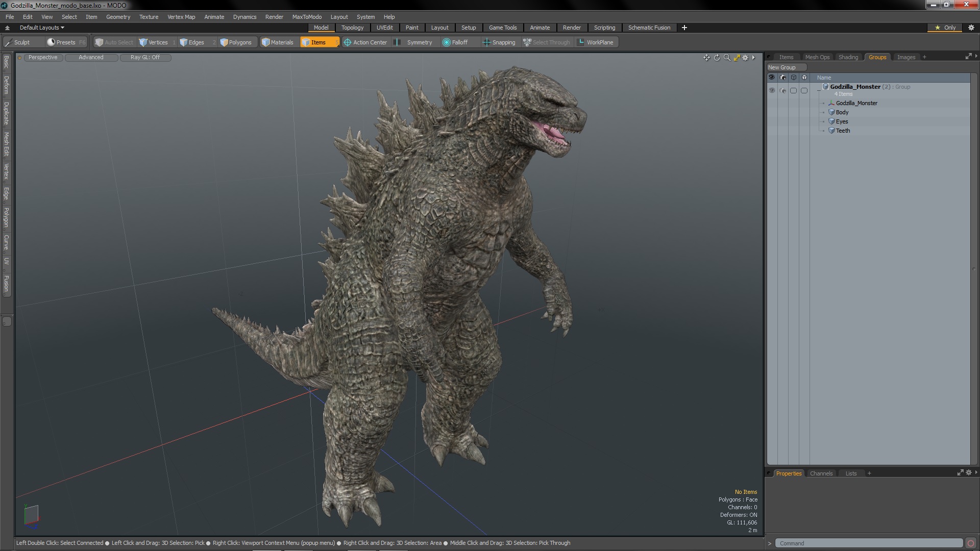The image size is (980, 551).
Task: Click the Teeth mesh cube icon
Action: tap(831, 131)
